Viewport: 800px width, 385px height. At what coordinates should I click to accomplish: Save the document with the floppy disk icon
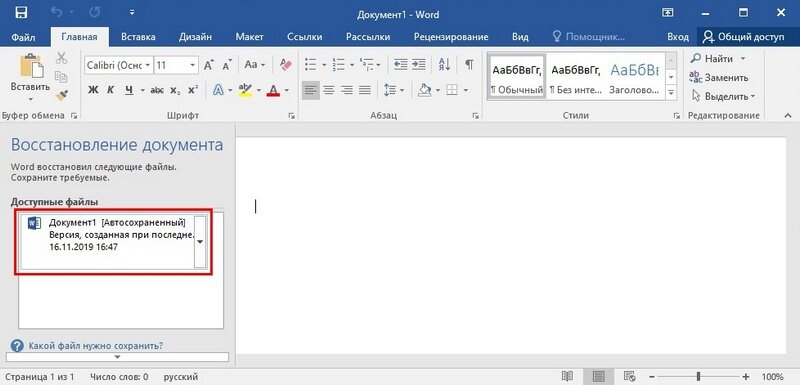tap(21, 14)
